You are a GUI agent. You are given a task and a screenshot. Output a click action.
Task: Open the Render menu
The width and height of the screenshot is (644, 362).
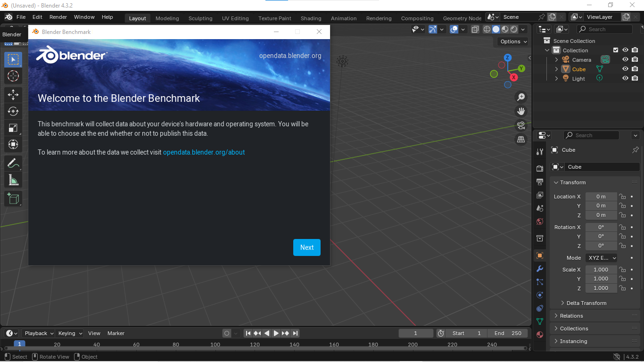[58, 17]
